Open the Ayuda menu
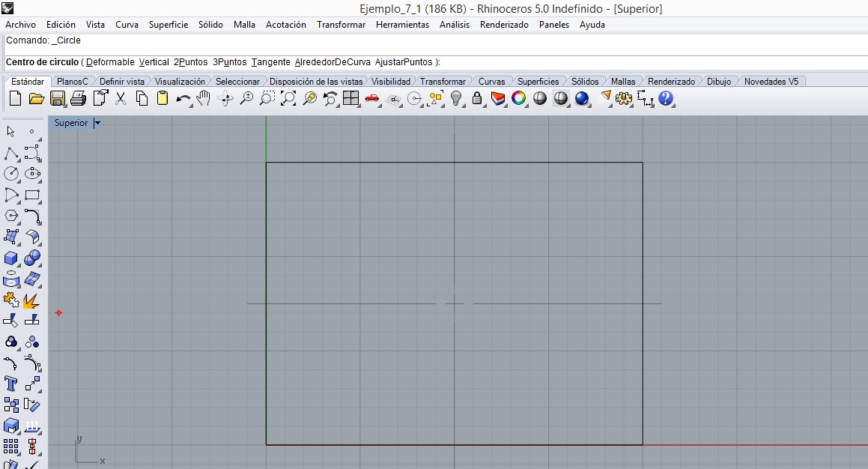 pyautogui.click(x=592, y=25)
